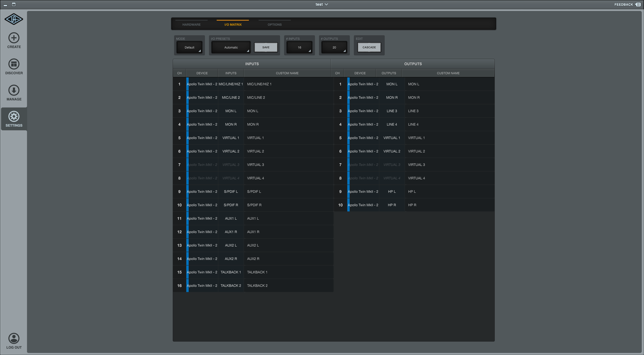Screen dimensions: 644x355
Task: Switch to the I/O Matrix tab
Action: pos(233,25)
